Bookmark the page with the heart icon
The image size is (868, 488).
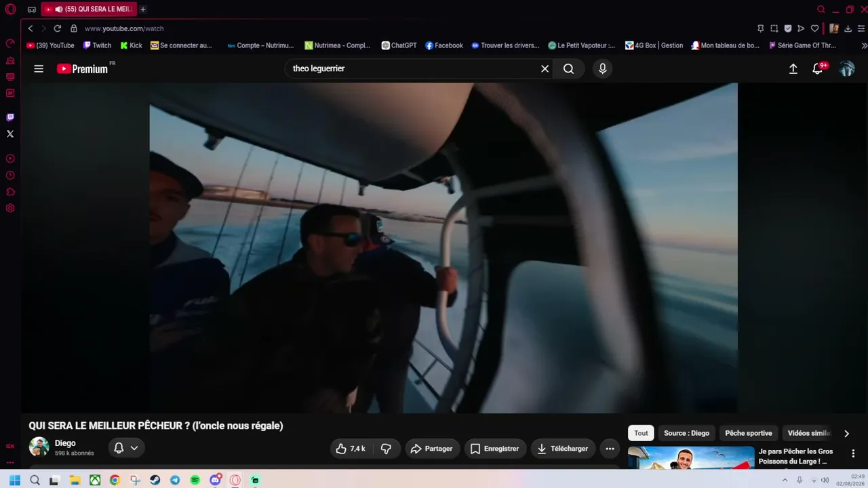(x=814, y=28)
